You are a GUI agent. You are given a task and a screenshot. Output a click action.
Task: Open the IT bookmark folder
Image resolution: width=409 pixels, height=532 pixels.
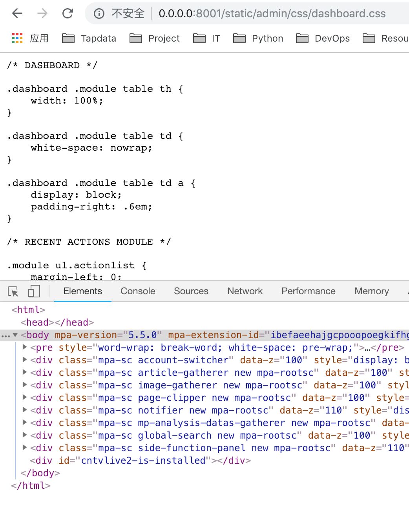coord(206,38)
